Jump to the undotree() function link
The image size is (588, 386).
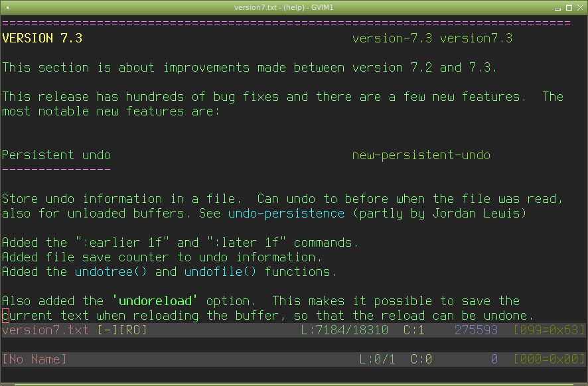tap(111, 272)
